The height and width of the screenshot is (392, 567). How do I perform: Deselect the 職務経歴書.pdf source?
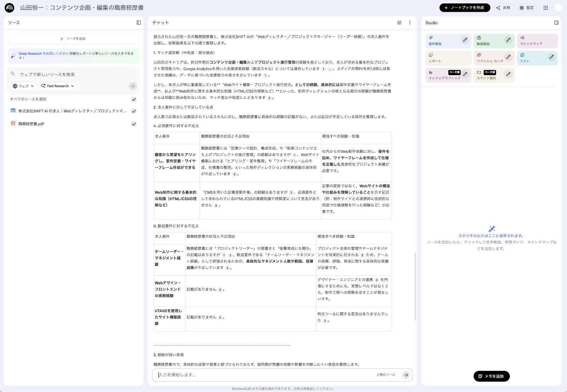point(134,124)
